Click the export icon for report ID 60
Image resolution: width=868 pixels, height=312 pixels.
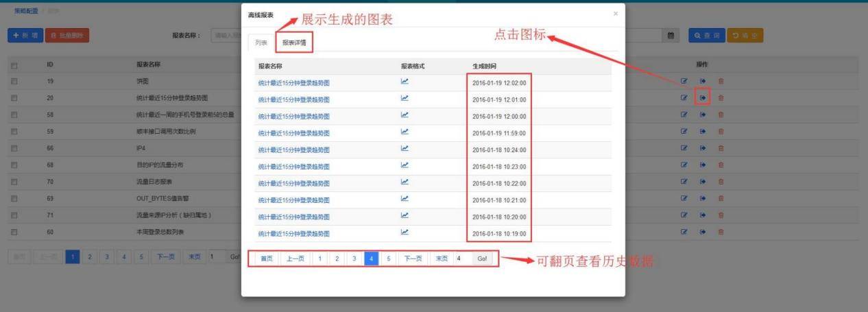(x=702, y=232)
